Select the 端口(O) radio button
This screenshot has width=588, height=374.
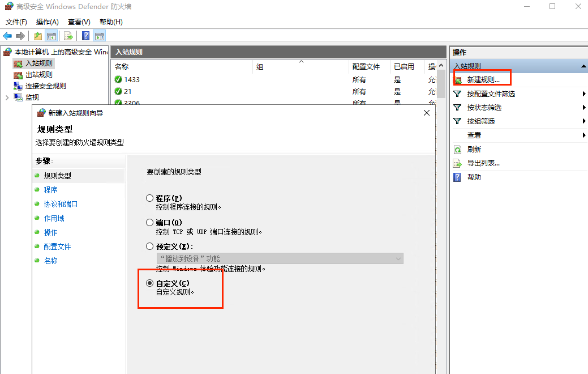click(150, 223)
